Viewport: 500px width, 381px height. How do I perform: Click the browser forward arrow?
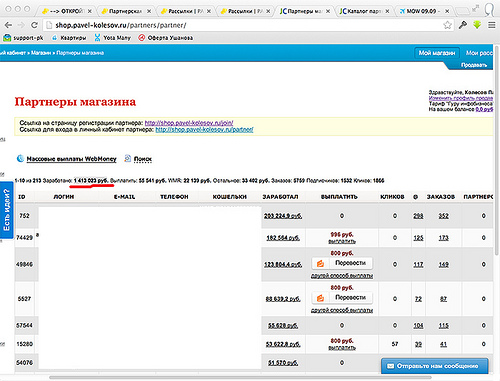click(x=21, y=25)
